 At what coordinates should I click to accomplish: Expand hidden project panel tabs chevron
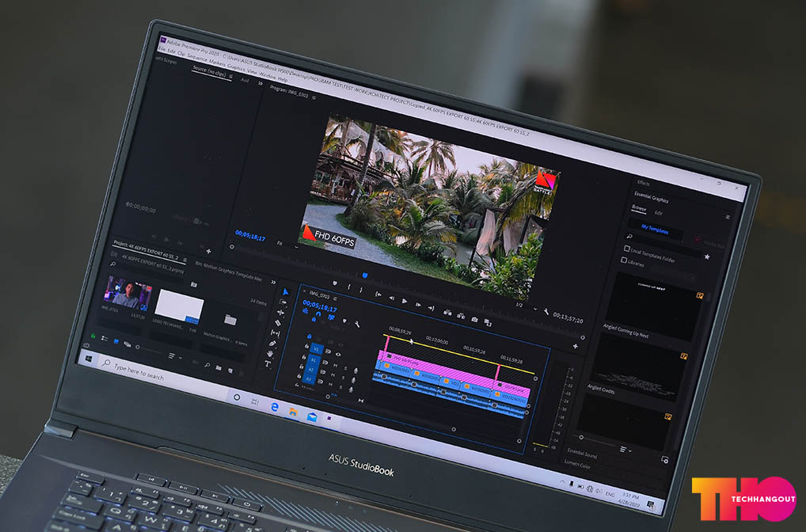(273, 282)
